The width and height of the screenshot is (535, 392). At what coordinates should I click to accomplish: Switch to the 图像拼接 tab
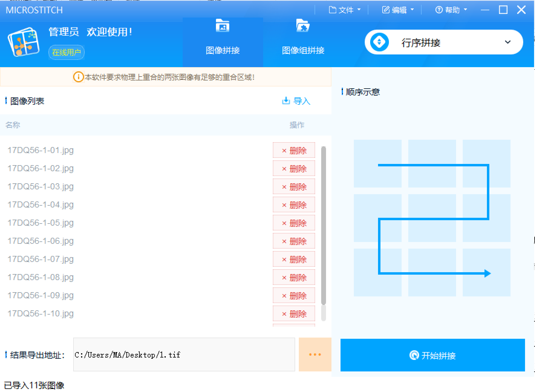tap(223, 42)
